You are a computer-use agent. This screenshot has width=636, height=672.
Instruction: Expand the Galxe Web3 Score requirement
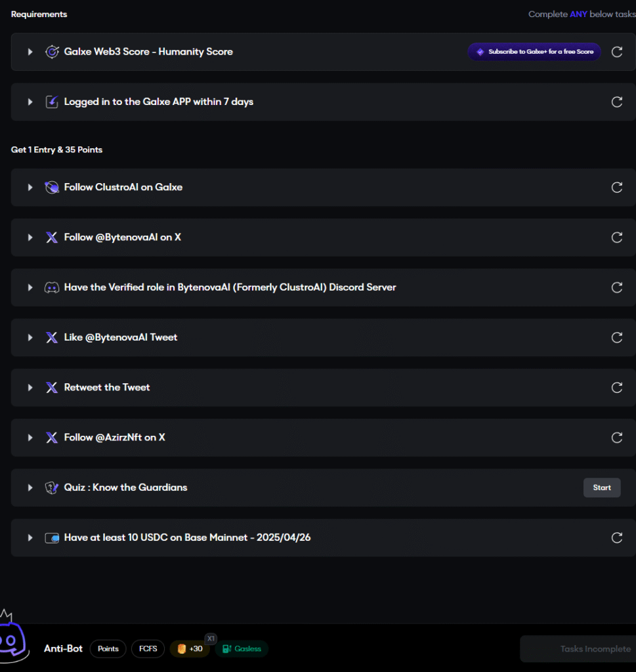(x=30, y=52)
